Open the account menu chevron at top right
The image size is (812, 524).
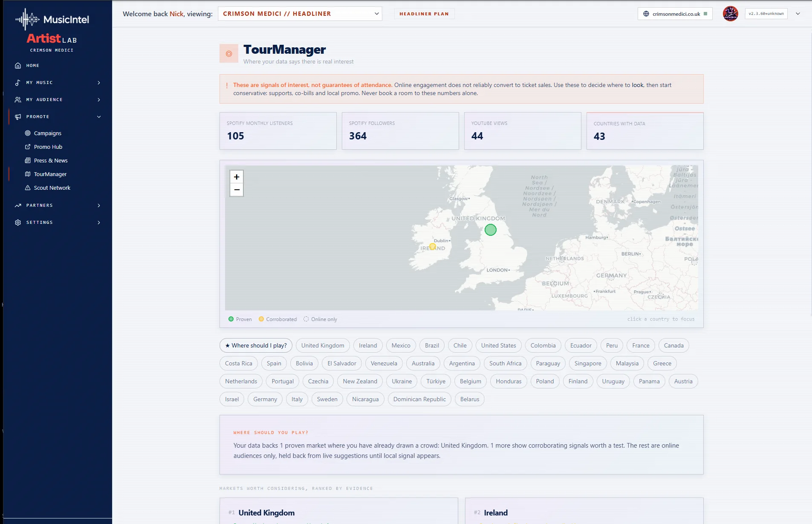point(798,14)
